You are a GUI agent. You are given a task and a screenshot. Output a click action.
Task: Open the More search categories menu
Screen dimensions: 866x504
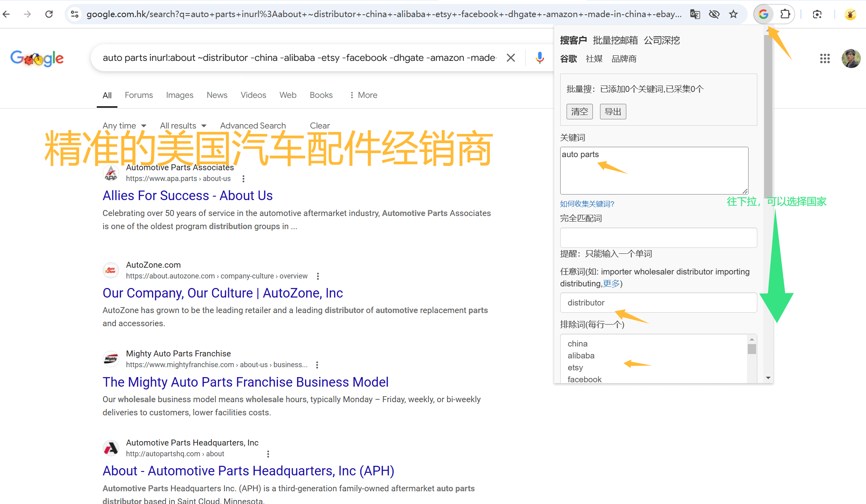[x=363, y=95]
